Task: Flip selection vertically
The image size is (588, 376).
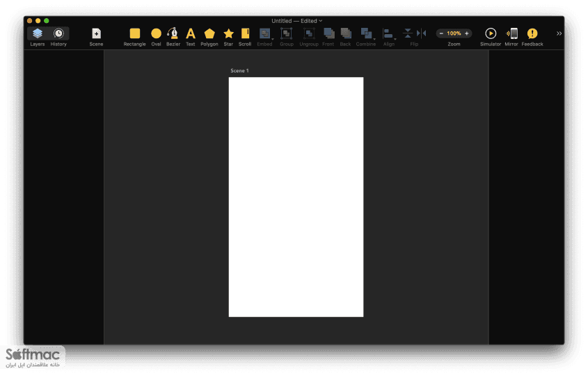Action: pos(408,34)
